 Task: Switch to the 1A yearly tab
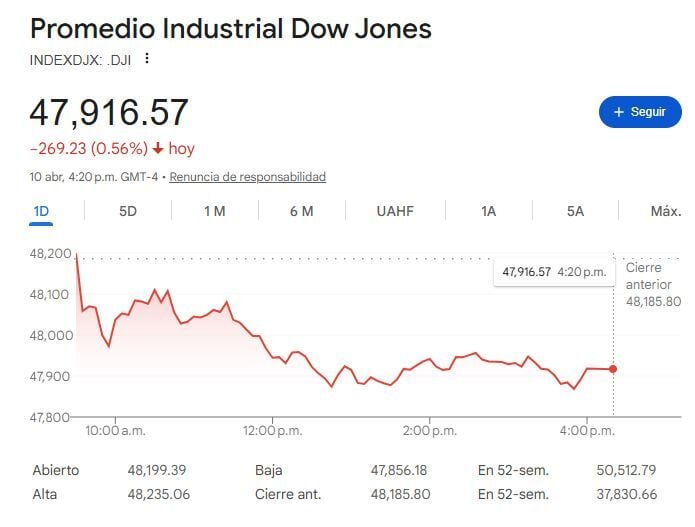coord(488,211)
